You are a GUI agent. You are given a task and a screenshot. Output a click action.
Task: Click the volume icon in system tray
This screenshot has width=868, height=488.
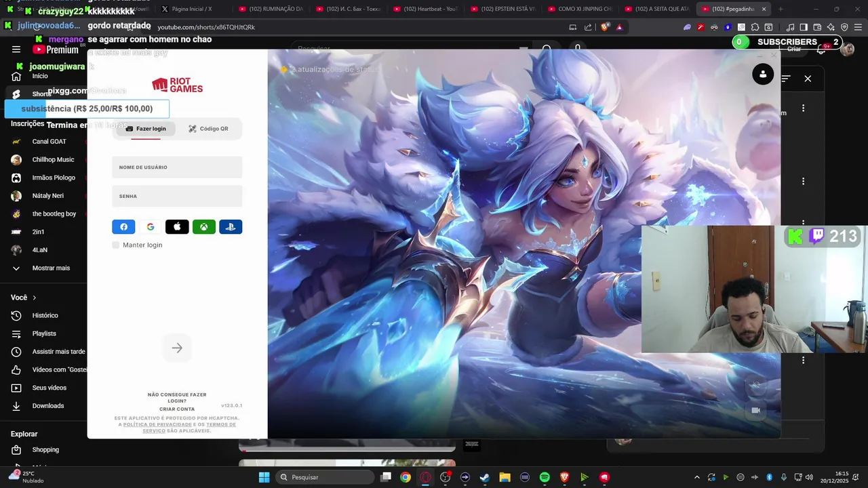click(809, 477)
